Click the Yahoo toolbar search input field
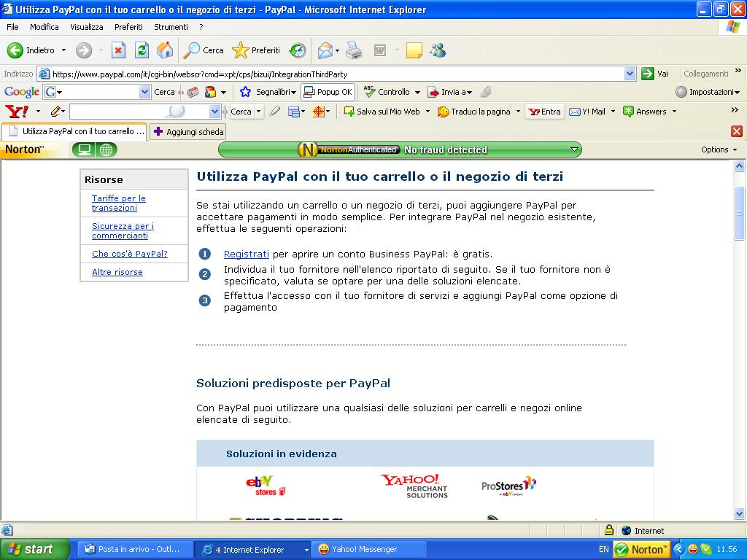Screen dimensions: 747x560 point(139,112)
